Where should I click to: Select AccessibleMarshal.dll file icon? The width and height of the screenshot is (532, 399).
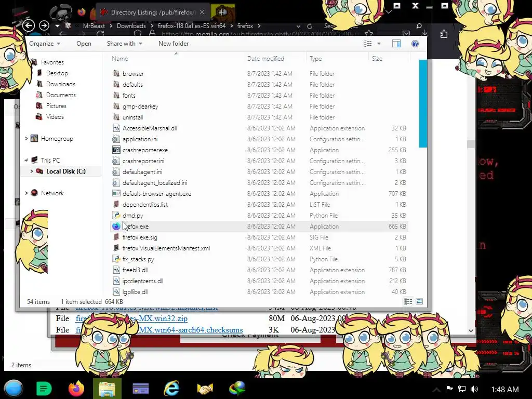pyautogui.click(x=116, y=128)
